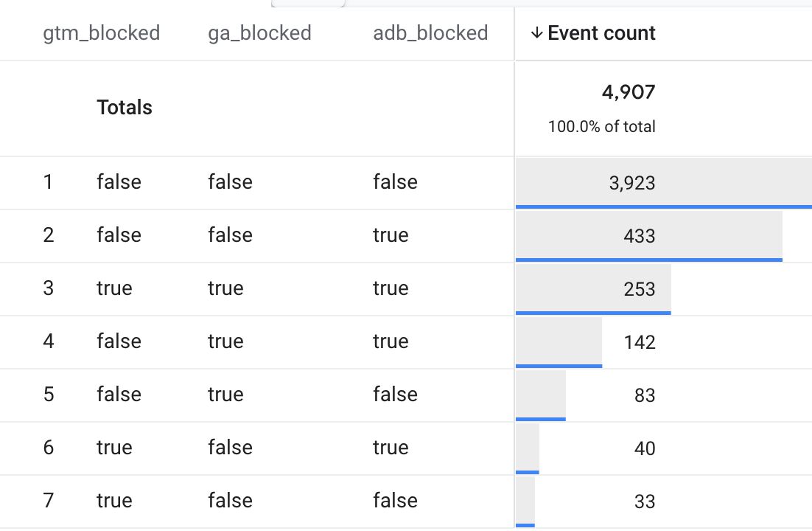The width and height of the screenshot is (812, 531).
Task: Select the 142 event count cell
Action: [640, 341]
